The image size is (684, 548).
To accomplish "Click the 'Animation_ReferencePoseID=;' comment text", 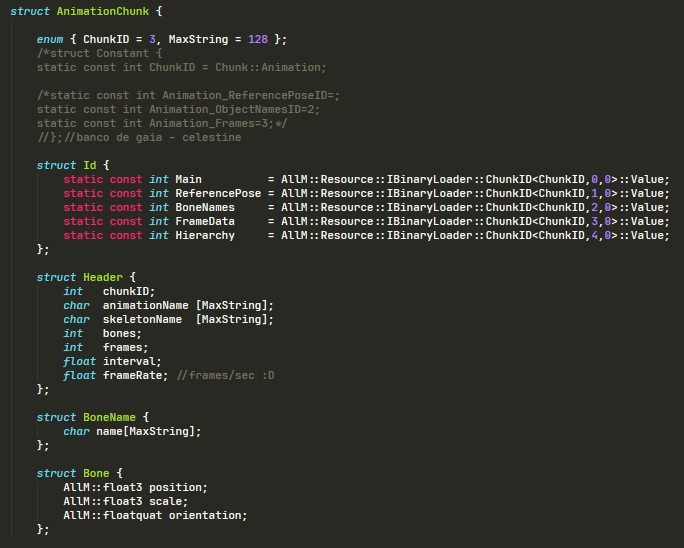I will click(x=251, y=95).
